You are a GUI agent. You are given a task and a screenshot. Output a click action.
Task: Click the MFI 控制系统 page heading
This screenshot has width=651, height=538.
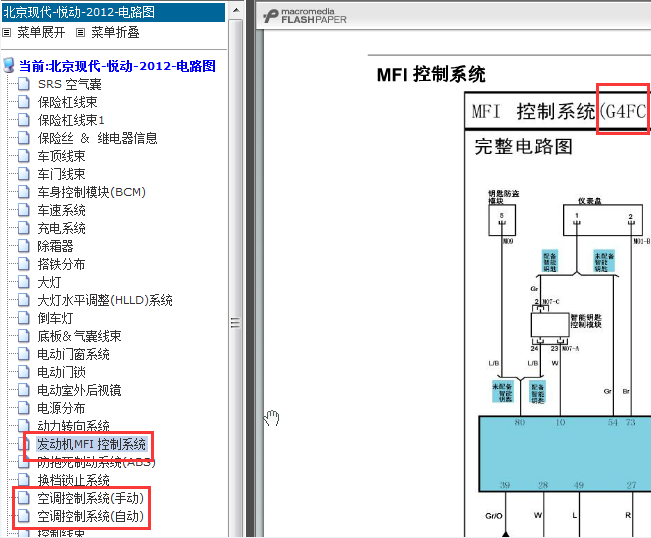(x=431, y=75)
